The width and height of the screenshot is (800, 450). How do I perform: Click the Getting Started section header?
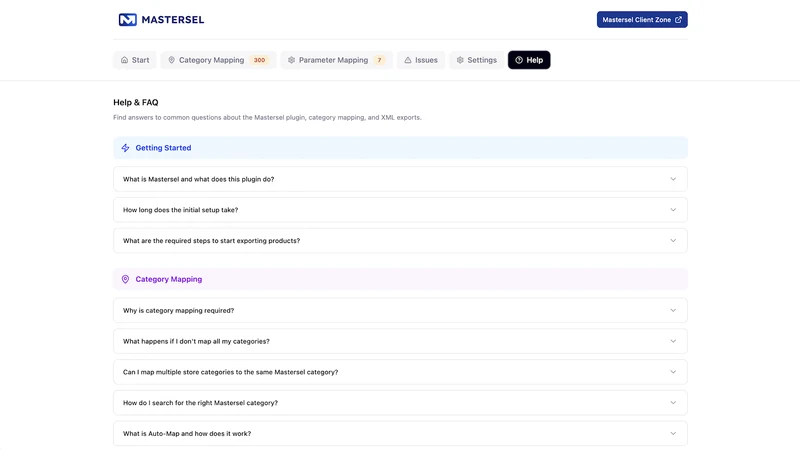click(400, 147)
